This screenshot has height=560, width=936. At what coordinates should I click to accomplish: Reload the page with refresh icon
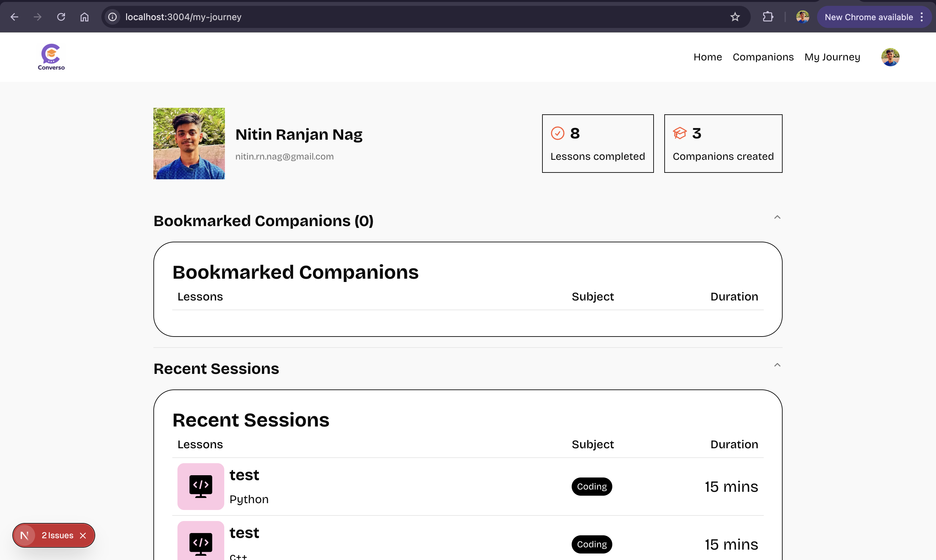click(61, 17)
